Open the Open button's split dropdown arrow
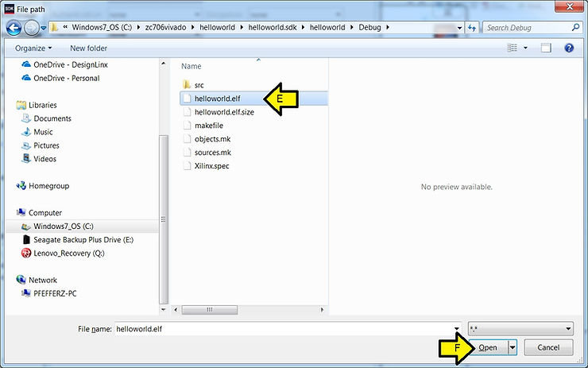588x368 pixels. [x=513, y=348]
